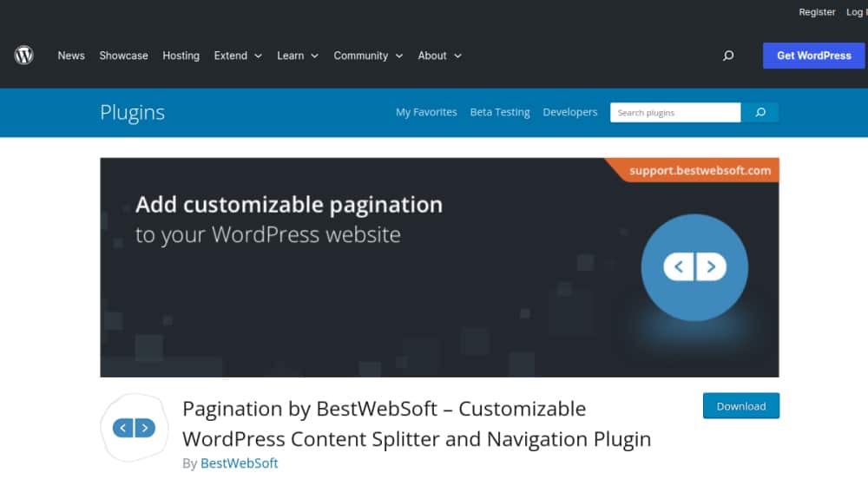Click the support.bestwebsoft.com banner label

tap(700, 170)
